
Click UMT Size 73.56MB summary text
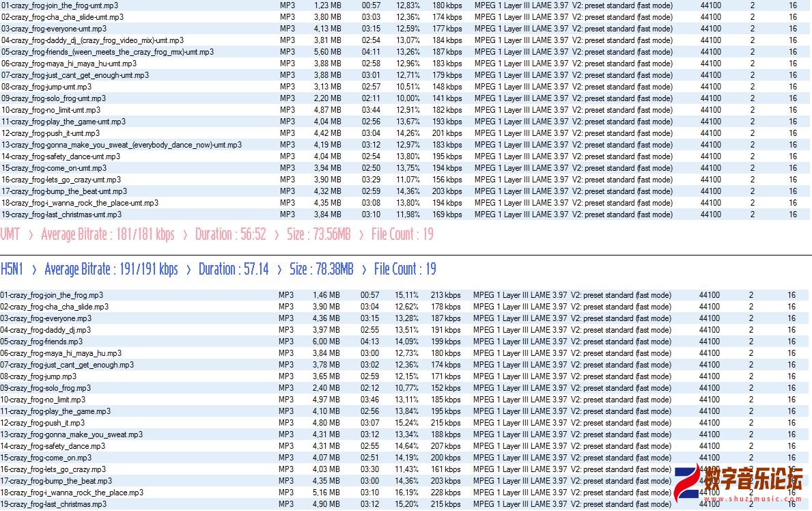point(318,234)
